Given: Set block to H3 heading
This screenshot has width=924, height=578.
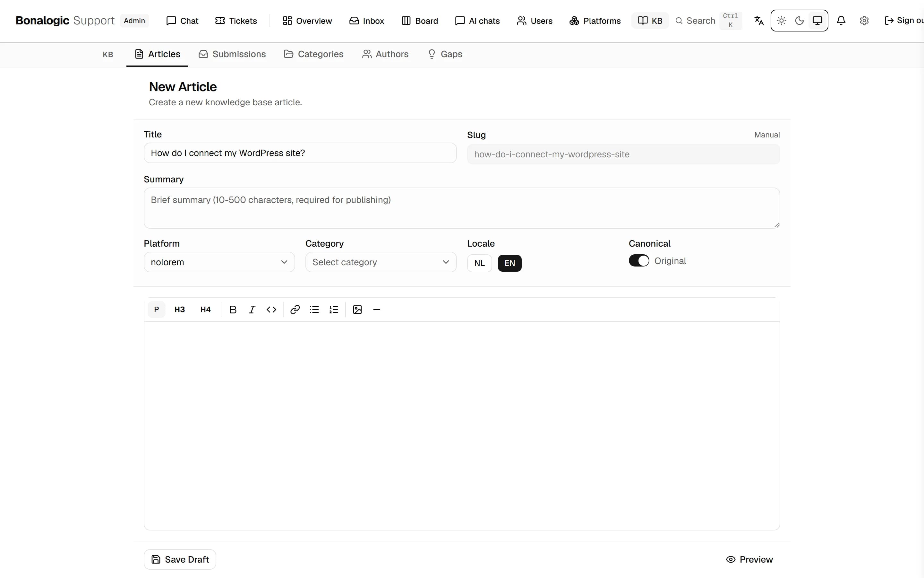Looking at the screenshot, I should click(x=179, y=309).
